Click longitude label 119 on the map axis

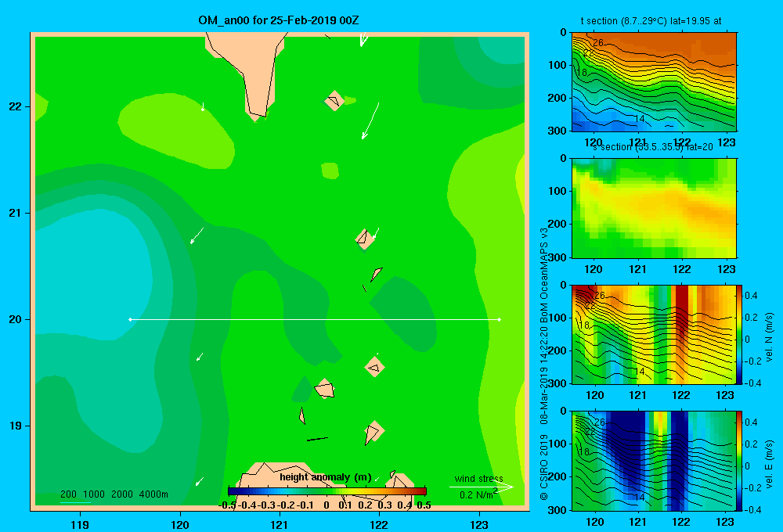[x=80, y=524]
